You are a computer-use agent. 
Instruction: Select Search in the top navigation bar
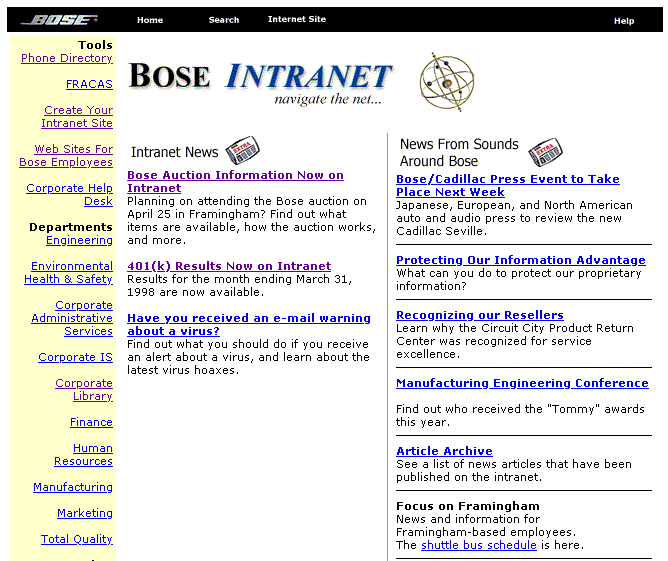point(224,20)
